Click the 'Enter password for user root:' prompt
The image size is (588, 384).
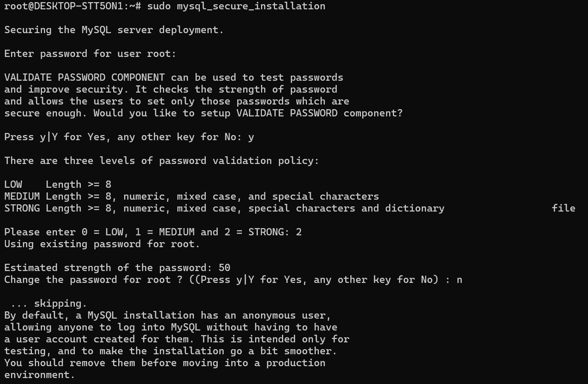[90, 54]
